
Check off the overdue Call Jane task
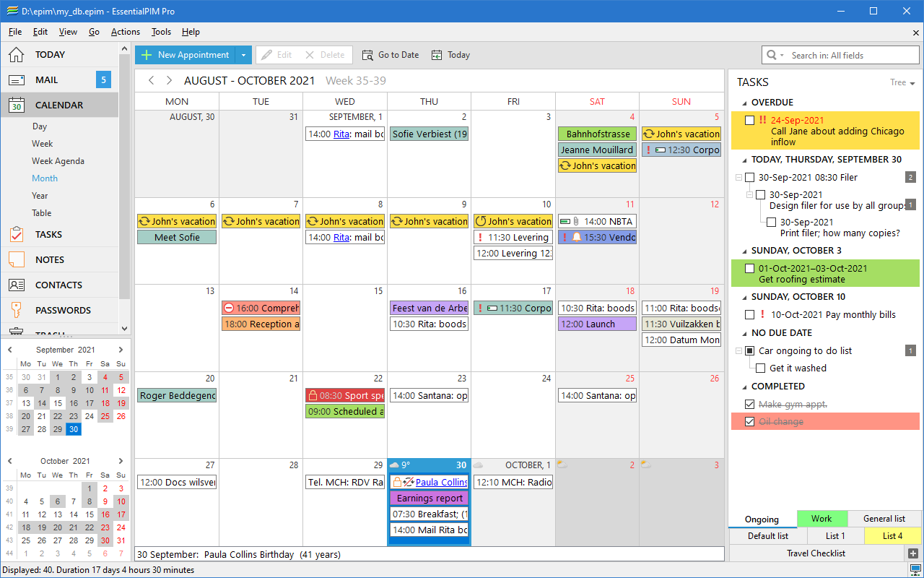click(749, 120)
